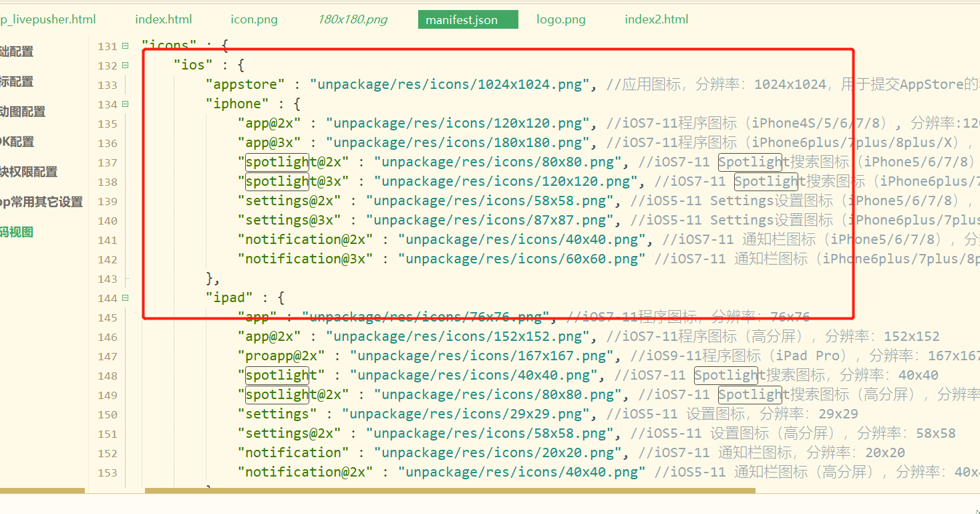Click line number 140 in the gutter
The width and height of the screenshot is (980, 514).
click(x=107, y=221)
